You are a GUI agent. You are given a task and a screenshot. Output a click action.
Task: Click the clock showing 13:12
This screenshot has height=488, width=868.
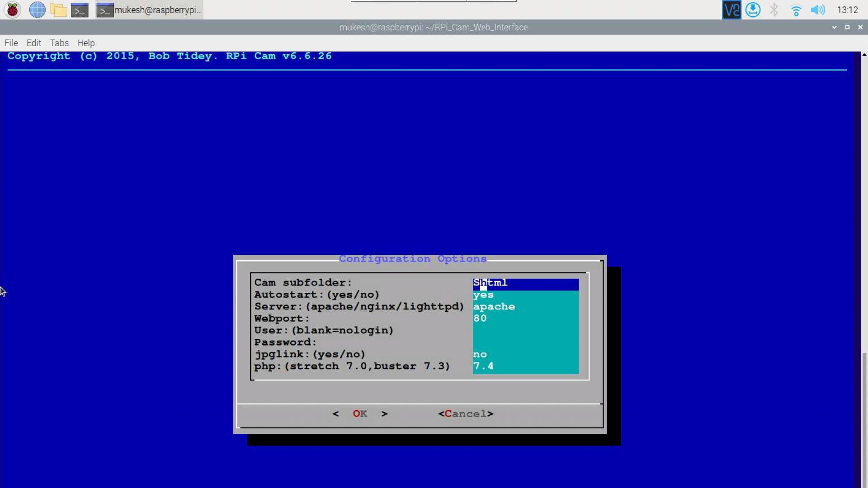pos(848,10)
